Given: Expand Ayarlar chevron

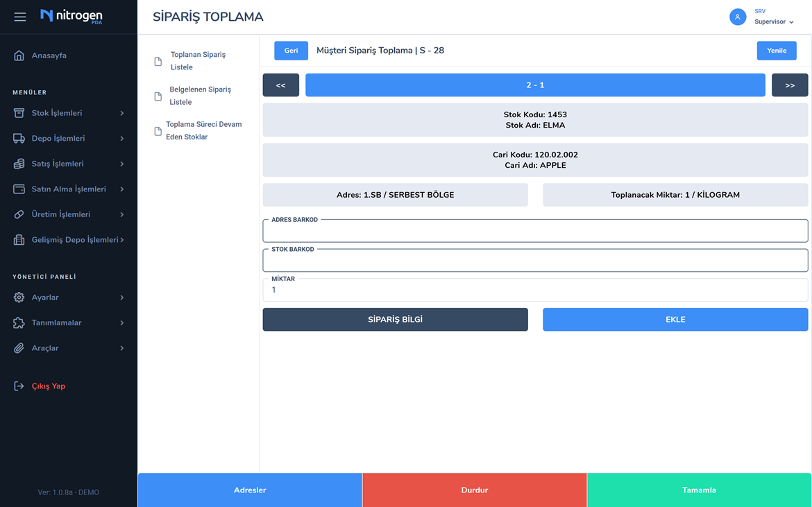Looking at the screenshot, I should 122,298.
